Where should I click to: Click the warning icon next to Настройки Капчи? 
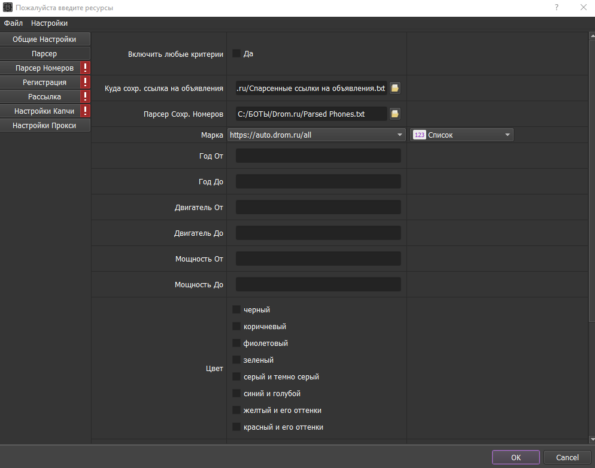tap(85, 111)
